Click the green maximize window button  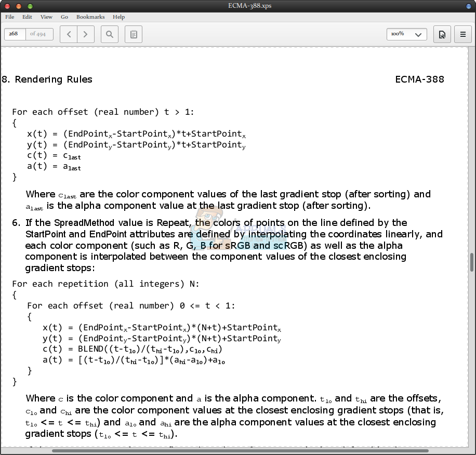(x=30, y=6)
